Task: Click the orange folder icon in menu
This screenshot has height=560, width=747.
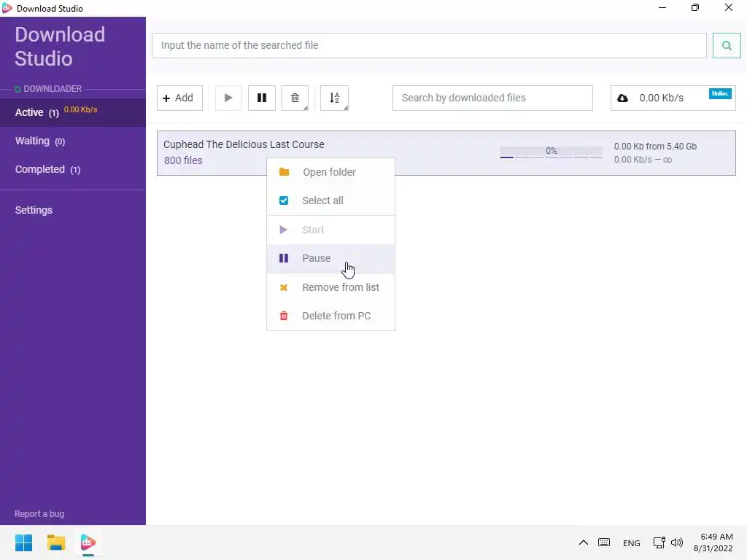Action: click(x=284, y=172)
